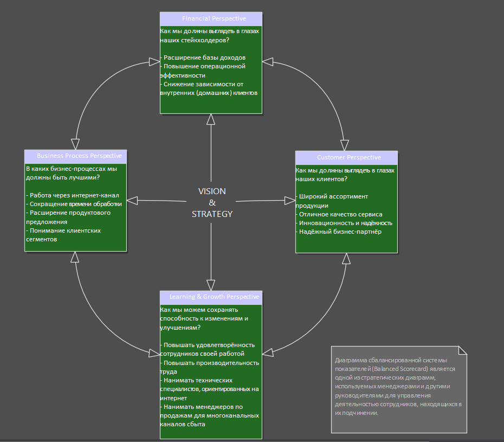Click the 'Расширение базы доходов' line
Viewport: 504px width, 442px height.
pos(204,57)
